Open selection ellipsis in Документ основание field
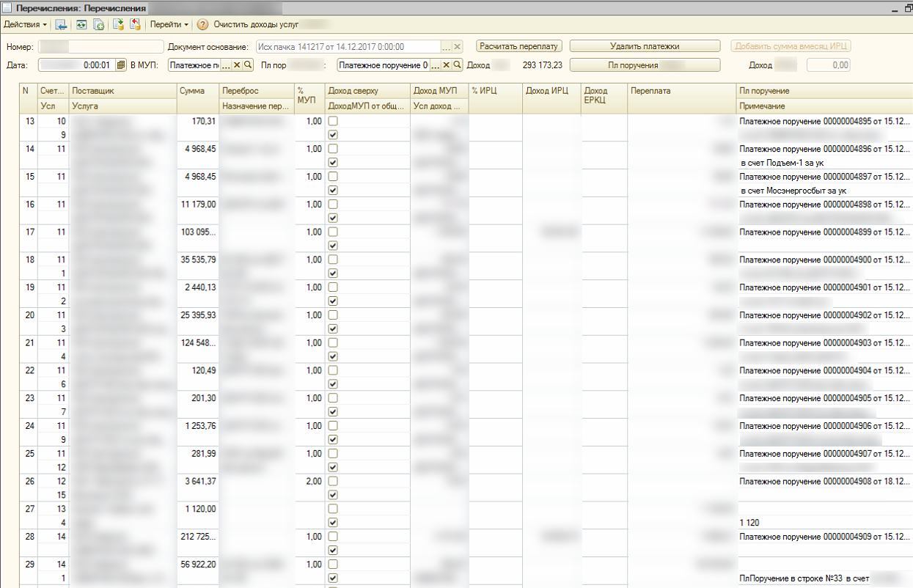 446,46
